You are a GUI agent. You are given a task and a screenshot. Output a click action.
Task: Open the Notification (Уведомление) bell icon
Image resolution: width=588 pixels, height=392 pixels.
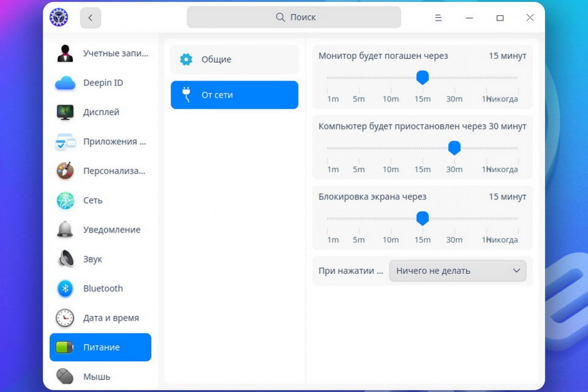tap(65, 230)
